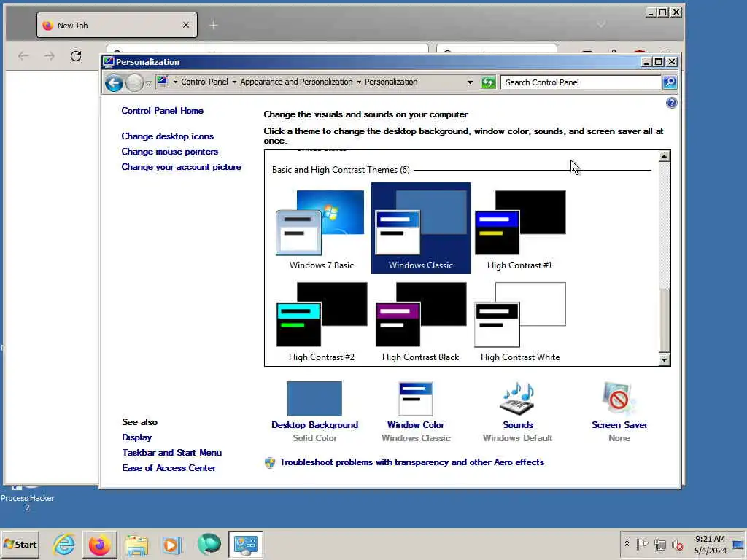Select the High Contrast White theme
This screenshot has height=560, width=747.
pos(519,322)
